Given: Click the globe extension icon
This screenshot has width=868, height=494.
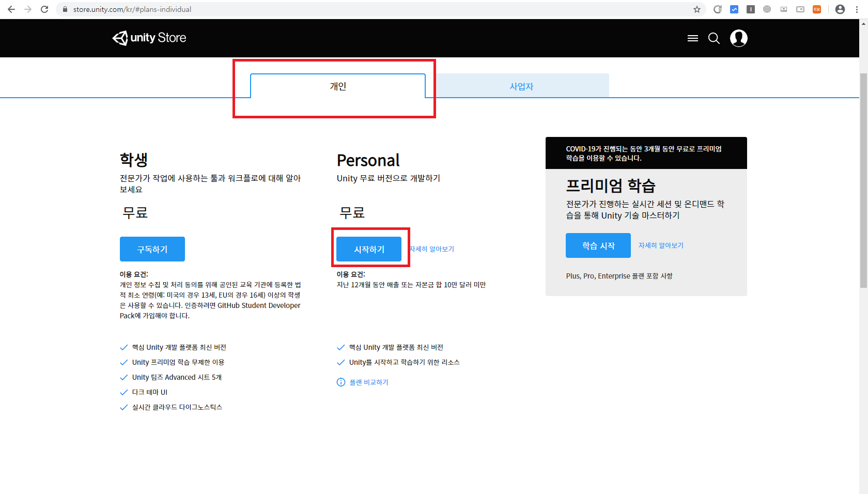Looking at the screenshot, I should (767, 9).
